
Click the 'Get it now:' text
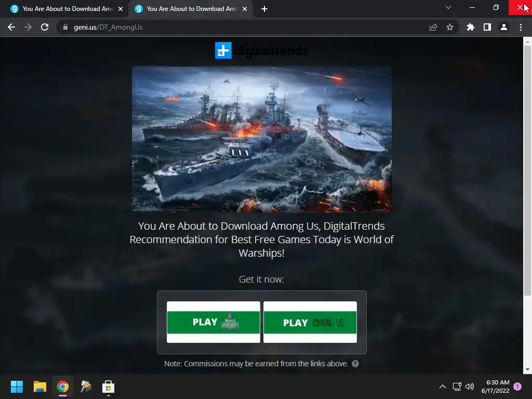pos(261,279)
